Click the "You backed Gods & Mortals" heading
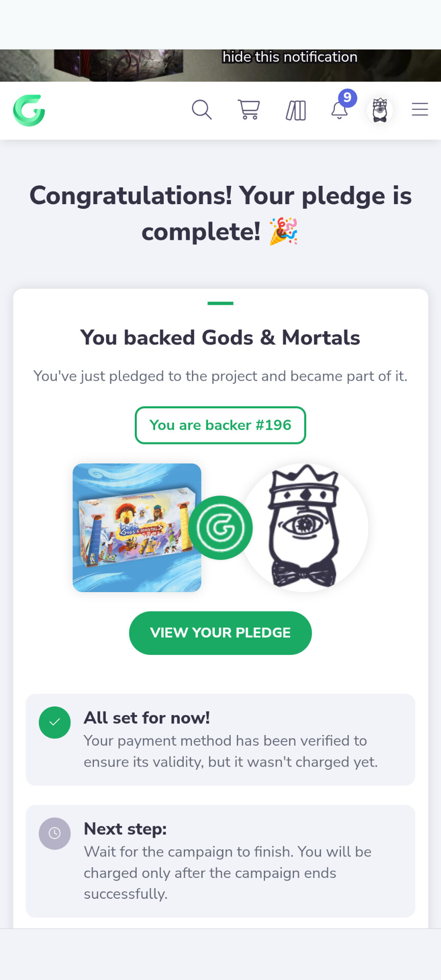 [x=220, y=338]
